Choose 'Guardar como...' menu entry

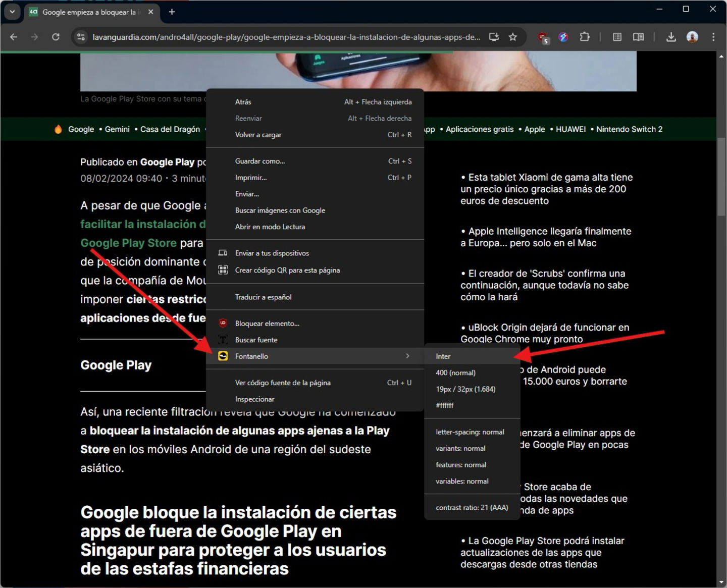point(315,161)
